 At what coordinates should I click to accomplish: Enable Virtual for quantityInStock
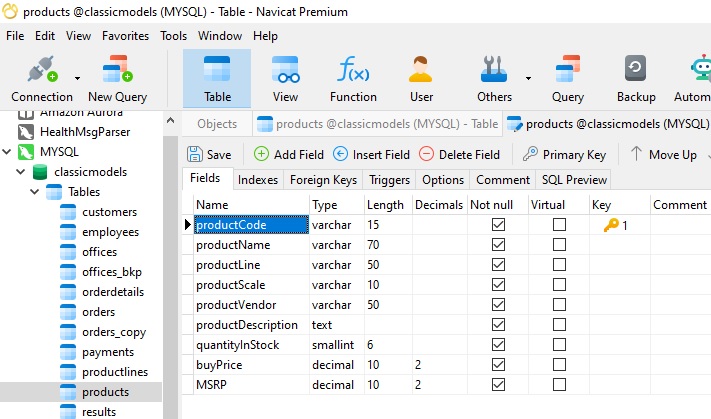(x=559, y=345)
